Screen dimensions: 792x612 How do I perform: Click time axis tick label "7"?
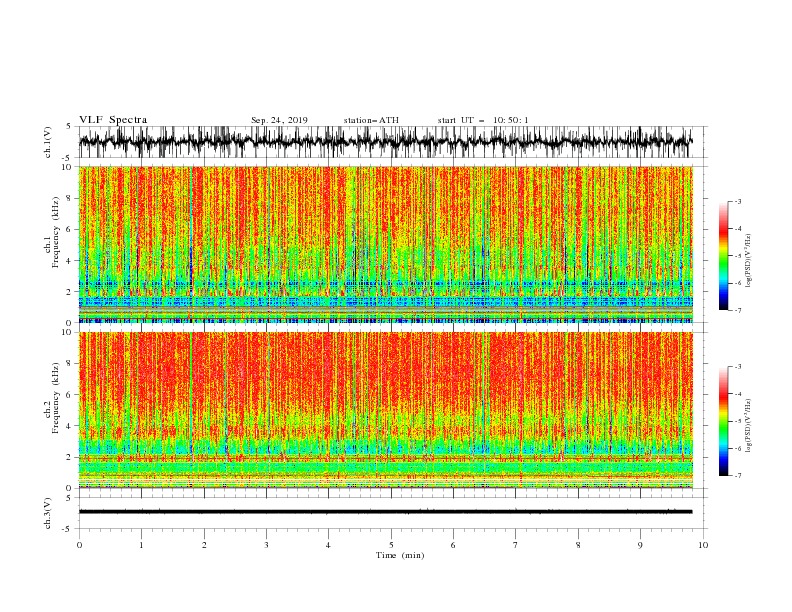click(x=516, y=545)
